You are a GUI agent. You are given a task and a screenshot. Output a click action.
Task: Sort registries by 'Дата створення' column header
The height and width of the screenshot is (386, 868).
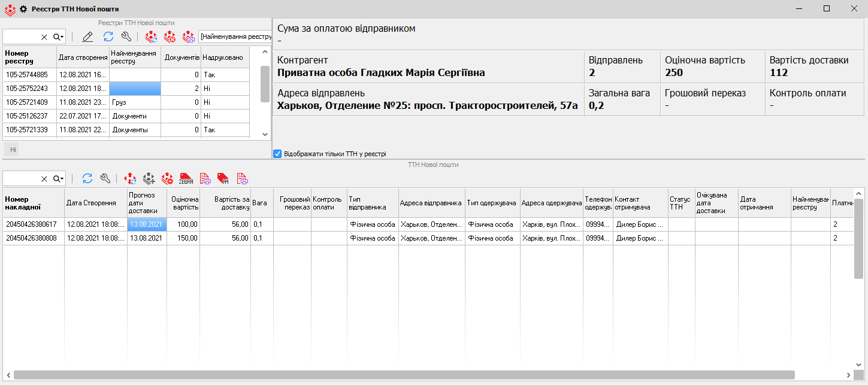coord(83,57)
